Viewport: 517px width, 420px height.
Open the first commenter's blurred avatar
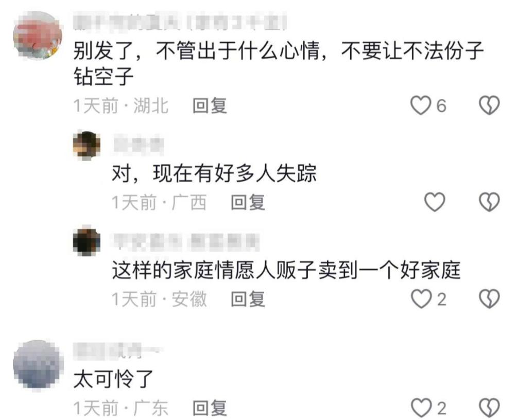click(38, 36)
